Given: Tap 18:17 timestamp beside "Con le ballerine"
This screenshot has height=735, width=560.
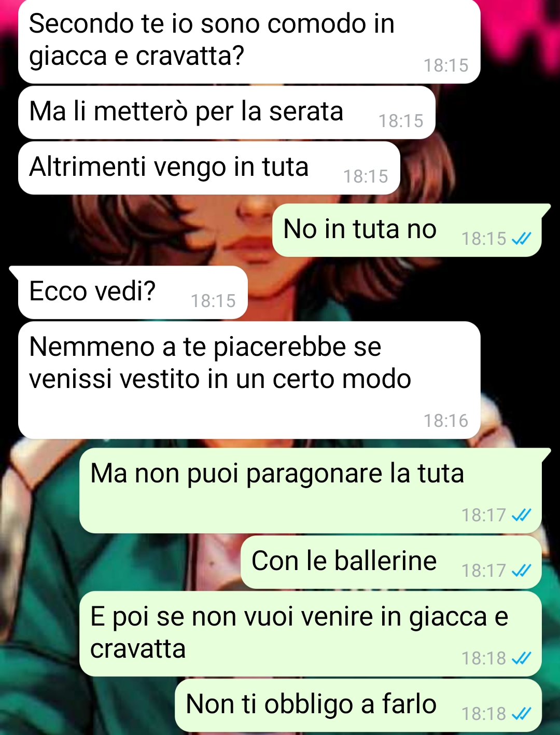Looking at the screenshot, I should (x=483, y=571).
